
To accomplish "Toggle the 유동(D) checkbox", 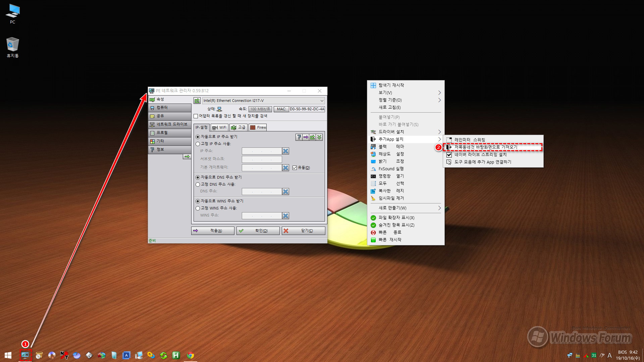I will [294, 168].
